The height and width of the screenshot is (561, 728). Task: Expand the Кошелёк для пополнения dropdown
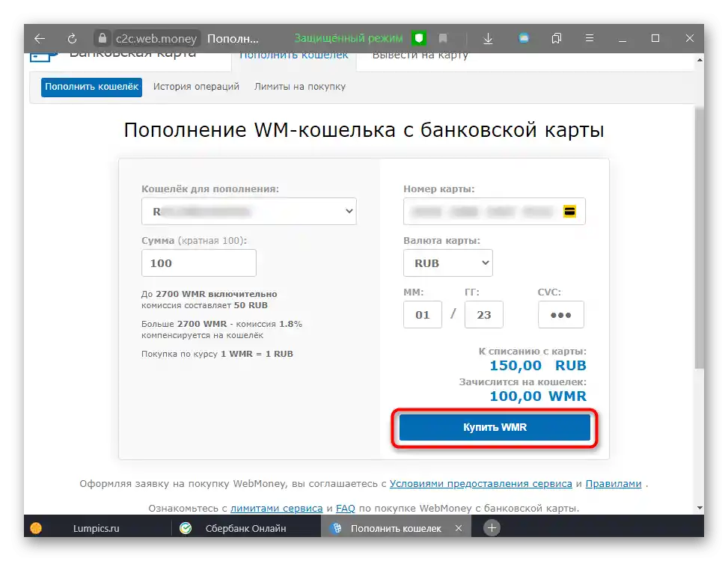[x=249, y=212]
